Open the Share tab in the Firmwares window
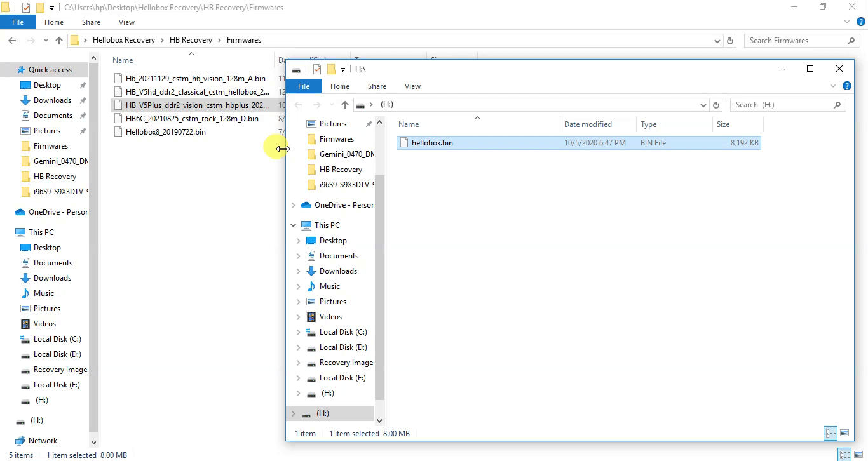 [91, 22]
